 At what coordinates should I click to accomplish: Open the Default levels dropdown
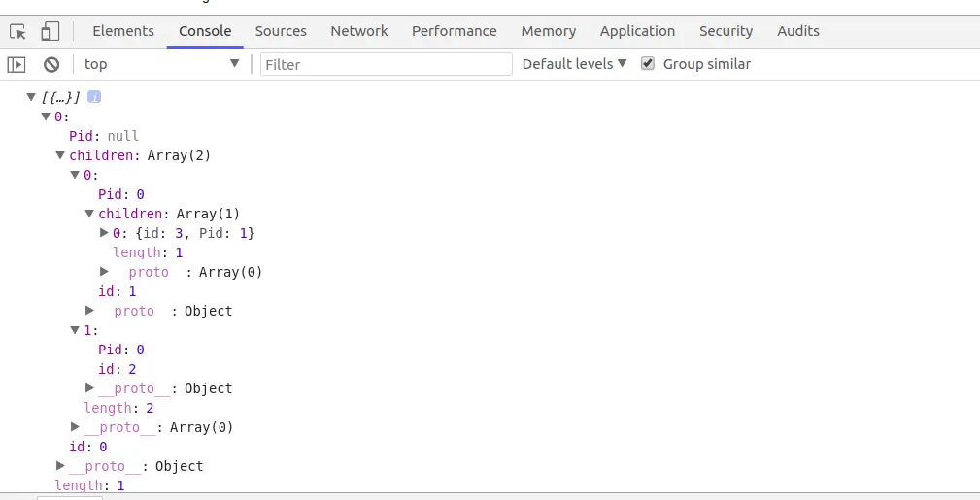[574, 64]
